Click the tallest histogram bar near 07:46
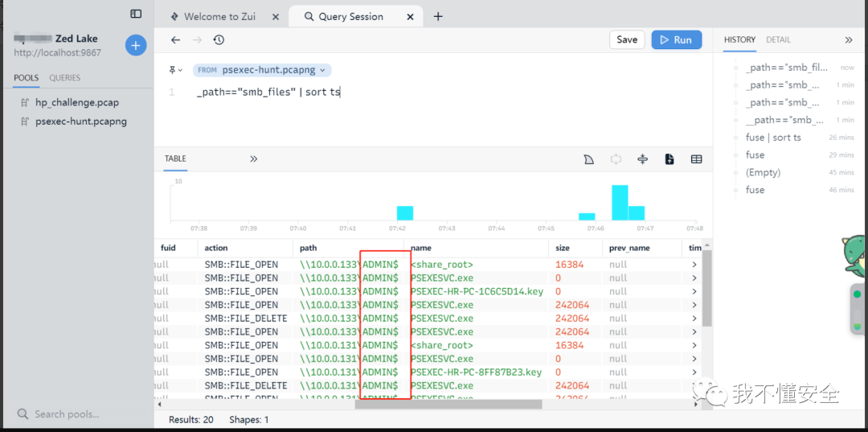This screenshot has width=868, height=432. pos(620,203)
